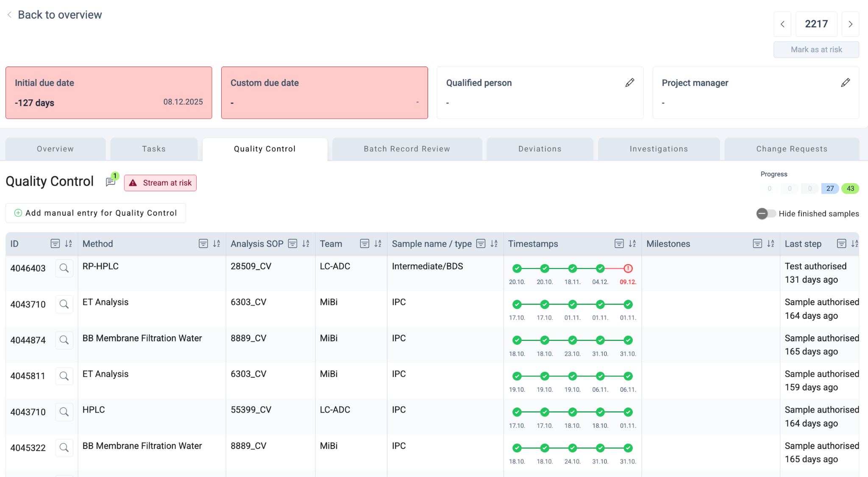Open details magnifier for sample 4046403
This screenshot has width=868, height=477.
(64, 268)
